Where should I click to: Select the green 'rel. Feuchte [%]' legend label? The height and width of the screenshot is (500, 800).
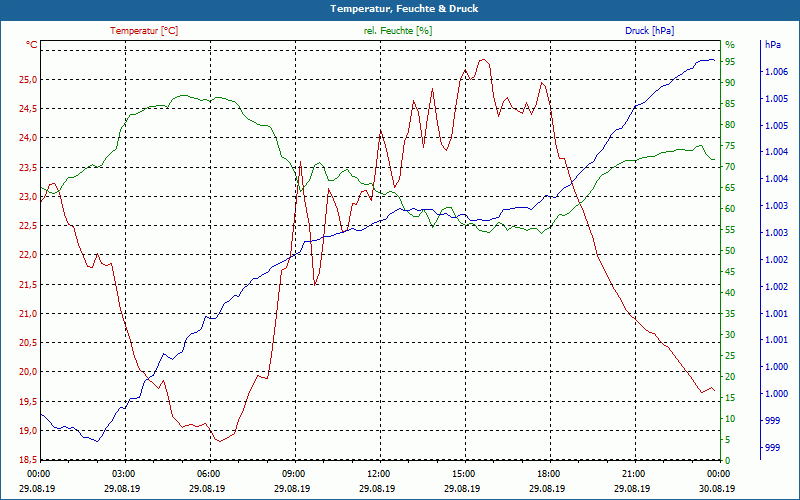pos(397,31)
